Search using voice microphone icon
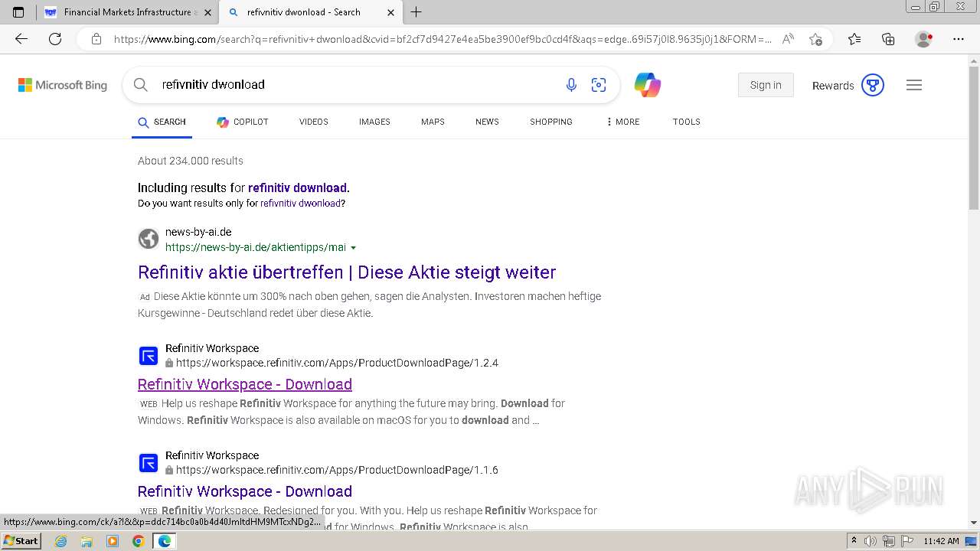Viewport: 980px width, 551px height. [571, 85]
